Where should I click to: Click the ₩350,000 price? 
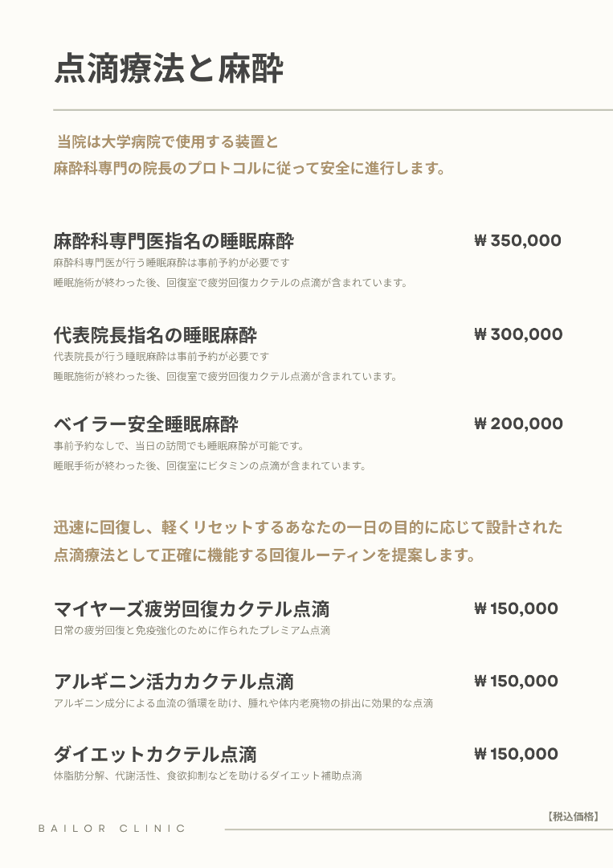[517, 241]
